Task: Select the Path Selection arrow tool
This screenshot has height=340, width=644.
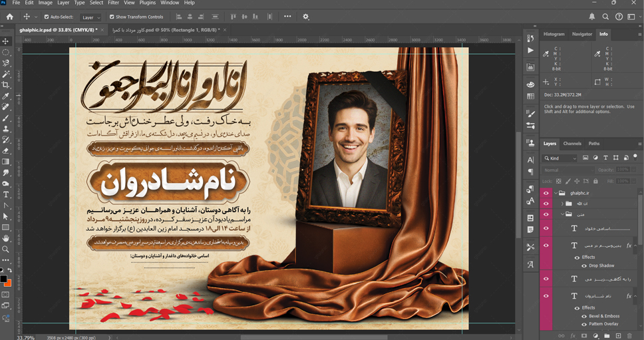Action: [x=6, y=216]
